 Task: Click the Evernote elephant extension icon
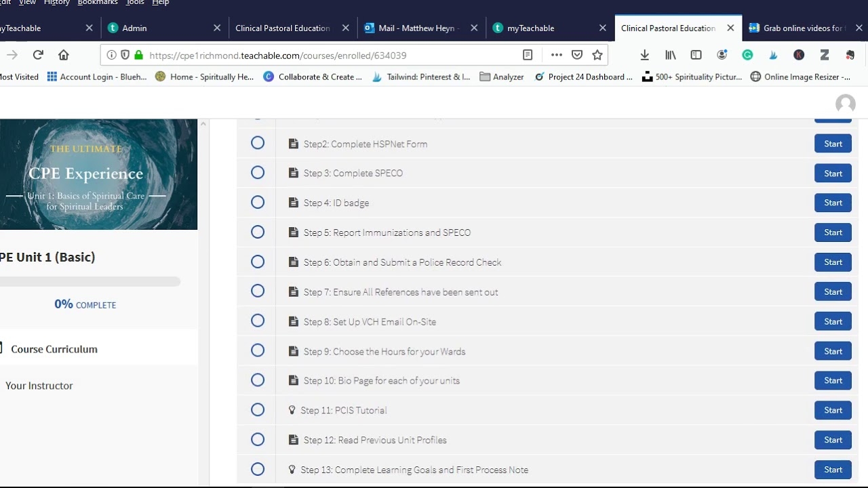[x=850, y=55]
